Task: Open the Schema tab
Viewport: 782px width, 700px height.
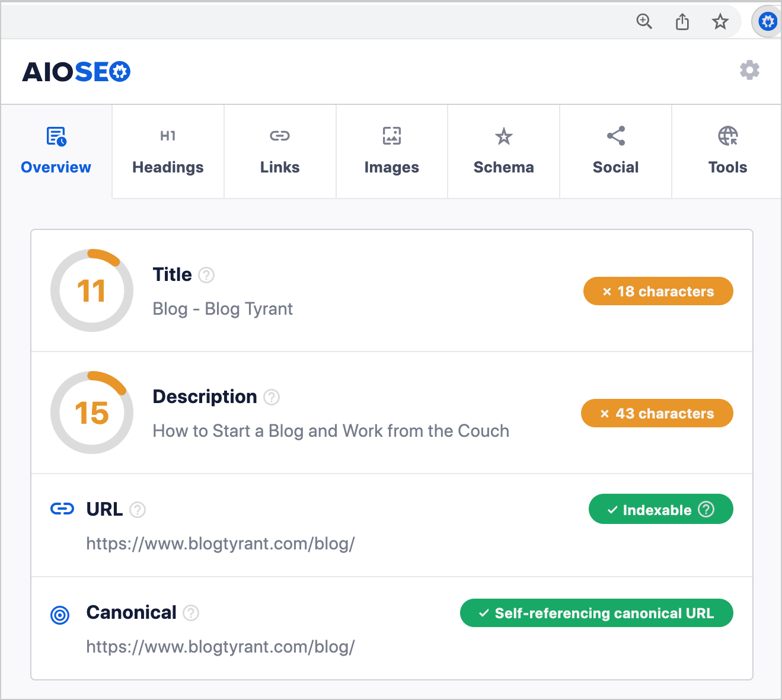Action: pyautogui.click(x=503, y=151)
